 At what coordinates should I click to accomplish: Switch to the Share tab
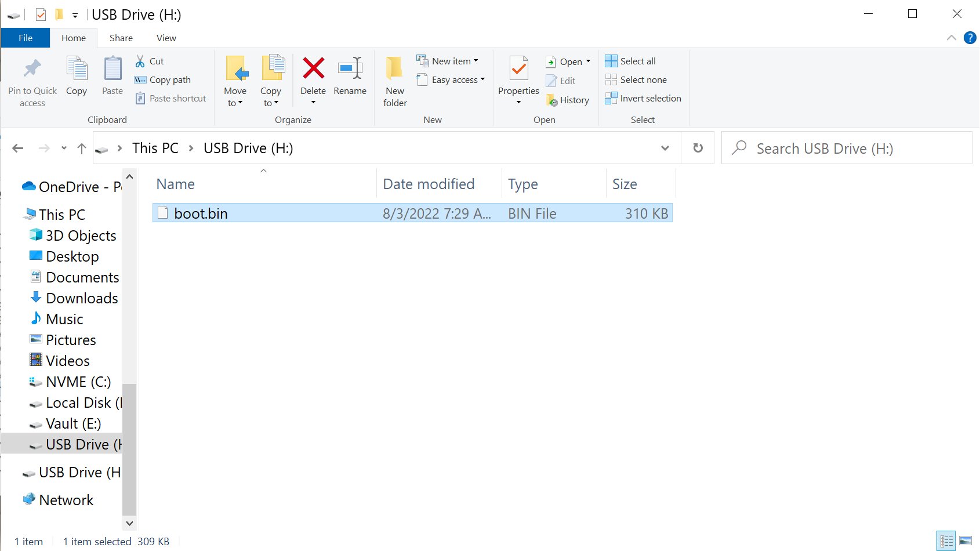[x=121, y=38]
